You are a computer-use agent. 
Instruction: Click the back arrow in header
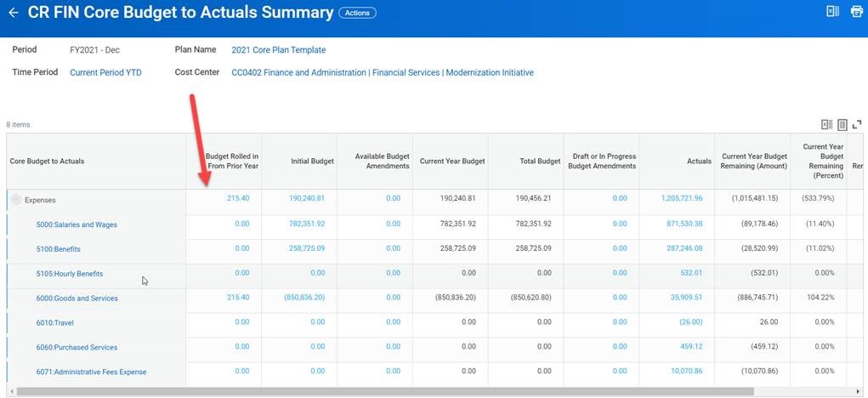click(14, 13)
